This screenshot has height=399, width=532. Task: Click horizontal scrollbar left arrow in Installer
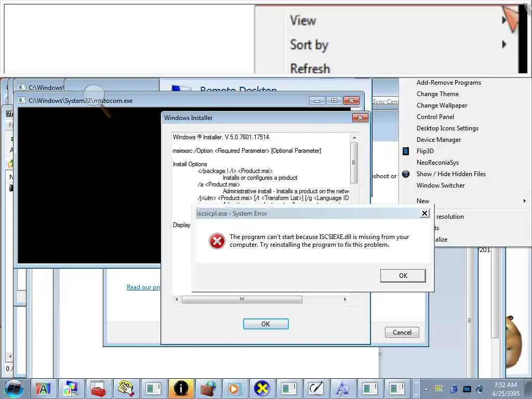(177, 299)
